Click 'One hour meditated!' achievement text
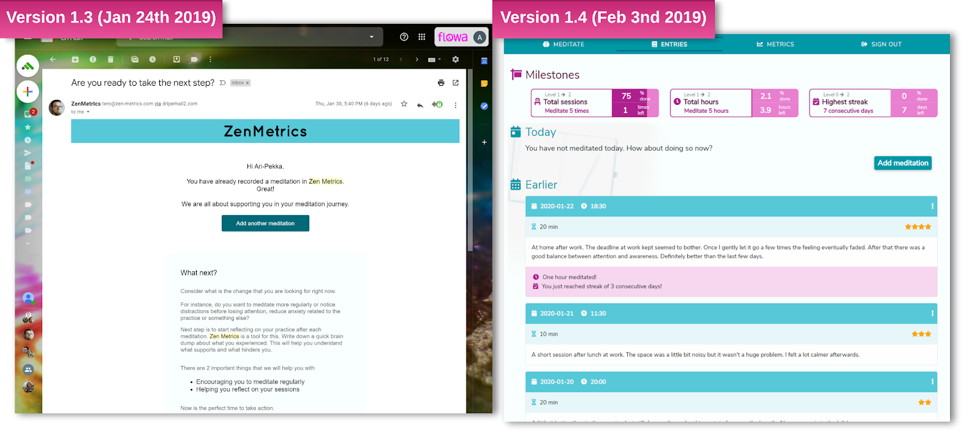The height and width of the screenshot is (445, 980). (x=569, y=277)
